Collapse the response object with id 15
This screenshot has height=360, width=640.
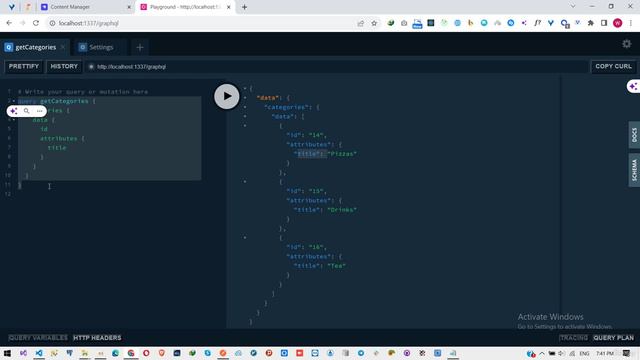tap(245, 182)
